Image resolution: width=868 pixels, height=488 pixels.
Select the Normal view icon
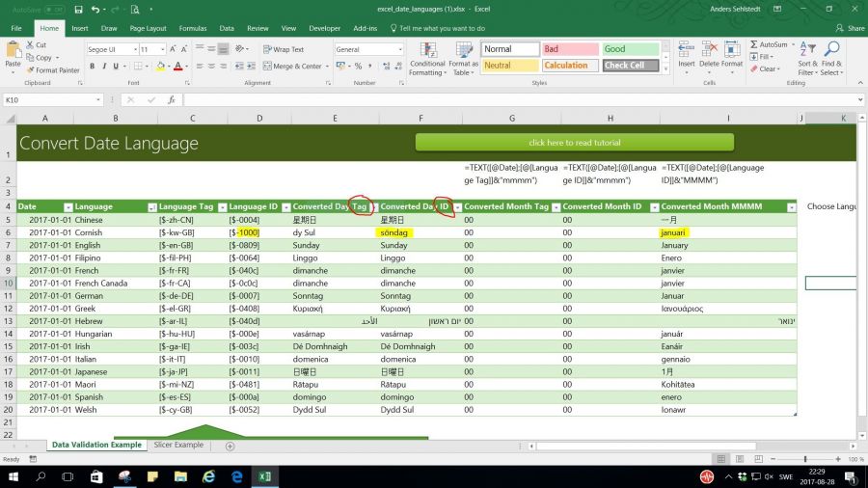(720, 459)
